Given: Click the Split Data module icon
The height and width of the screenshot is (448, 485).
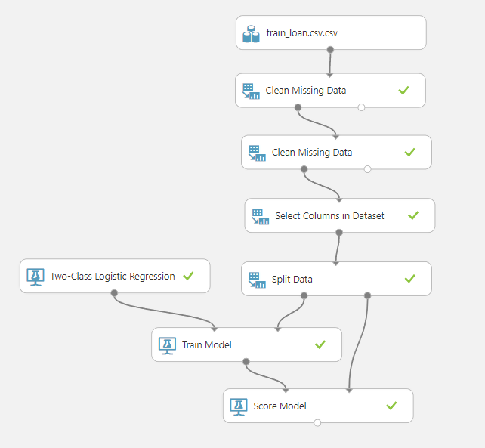Looking at the screenshot, I should click(x=257, y=279).
